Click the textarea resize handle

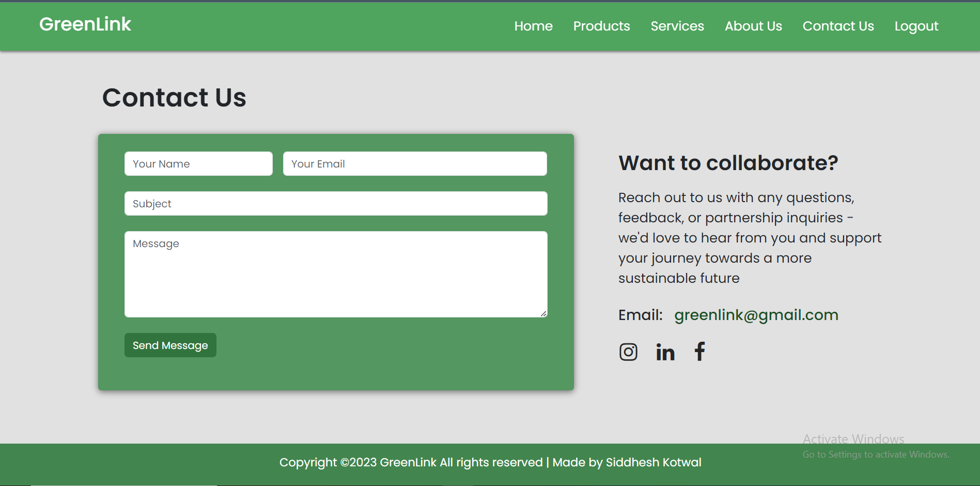click(x=544, y=313)
